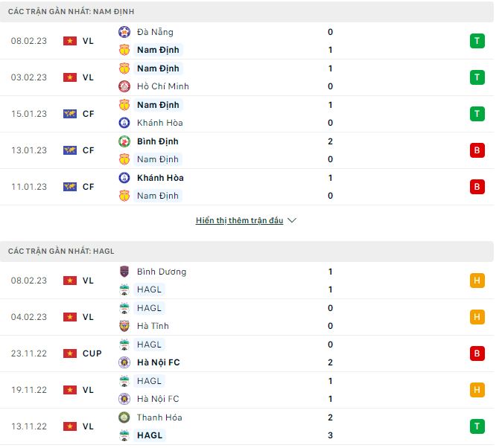
Task: Click Vietnam flag for the 08.02.23 Đà Nẵng match
Action: pos(70,41)
